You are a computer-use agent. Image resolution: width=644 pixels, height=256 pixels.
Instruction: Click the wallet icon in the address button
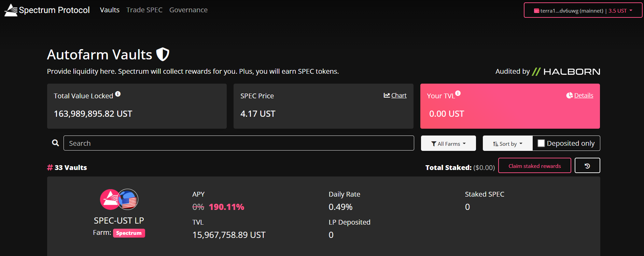tap(536, 11)
